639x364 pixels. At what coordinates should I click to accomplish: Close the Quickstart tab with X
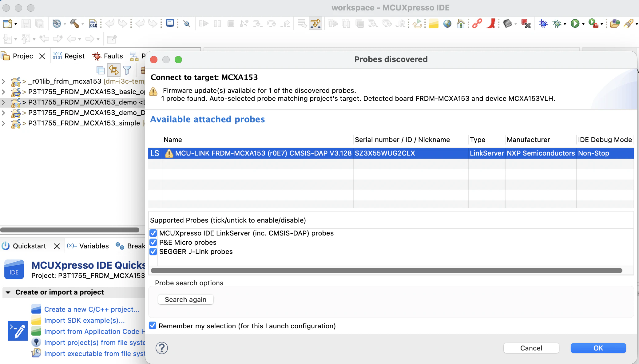coord(57,246)
